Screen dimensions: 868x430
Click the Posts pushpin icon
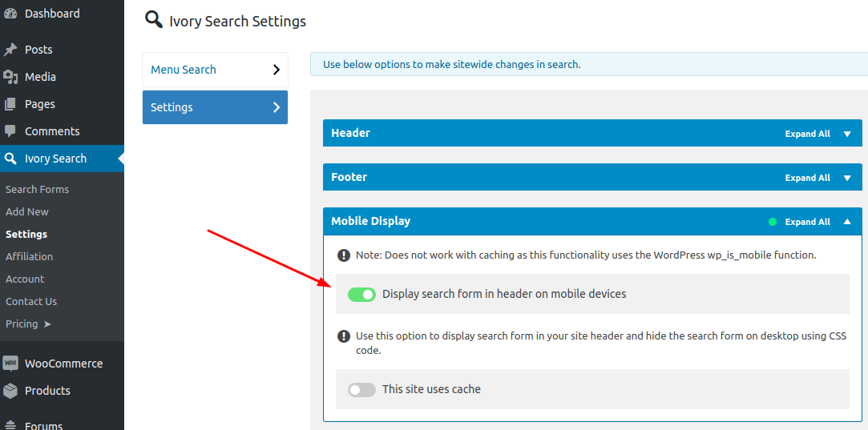click(10, 50)
